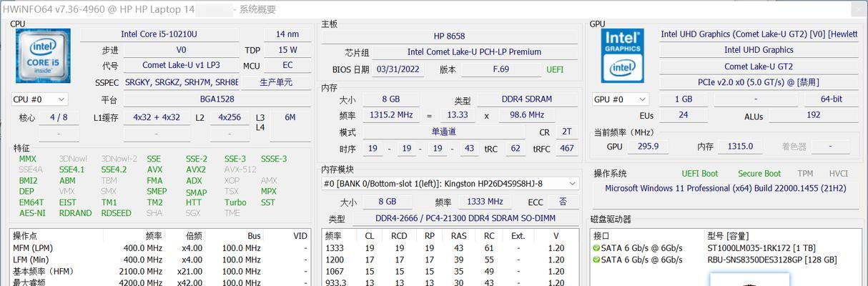Click the GPU memory 1 GB value

point(684,99)
